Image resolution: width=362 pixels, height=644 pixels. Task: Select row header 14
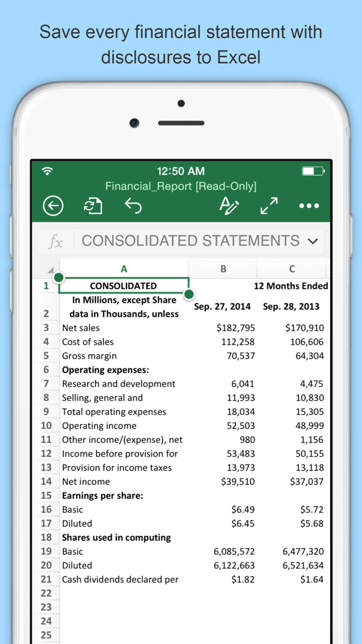point(46,481)
